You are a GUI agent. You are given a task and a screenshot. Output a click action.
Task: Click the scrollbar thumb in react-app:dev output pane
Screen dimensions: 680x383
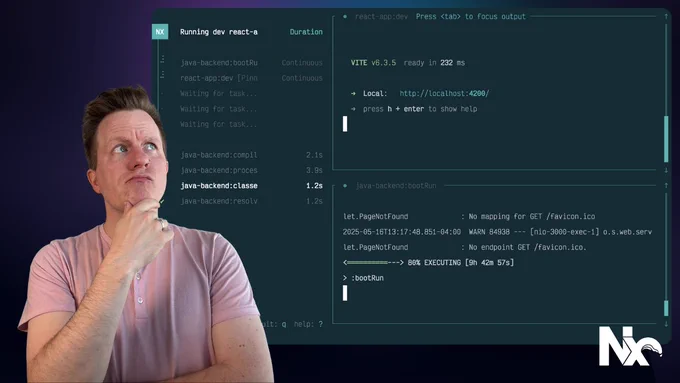click(x=666, y=139)
